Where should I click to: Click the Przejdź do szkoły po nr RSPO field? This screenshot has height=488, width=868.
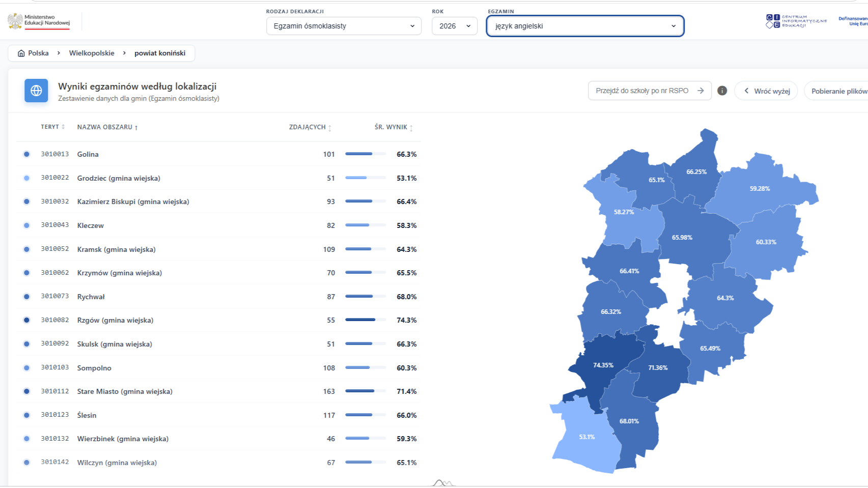pos(650,91)
